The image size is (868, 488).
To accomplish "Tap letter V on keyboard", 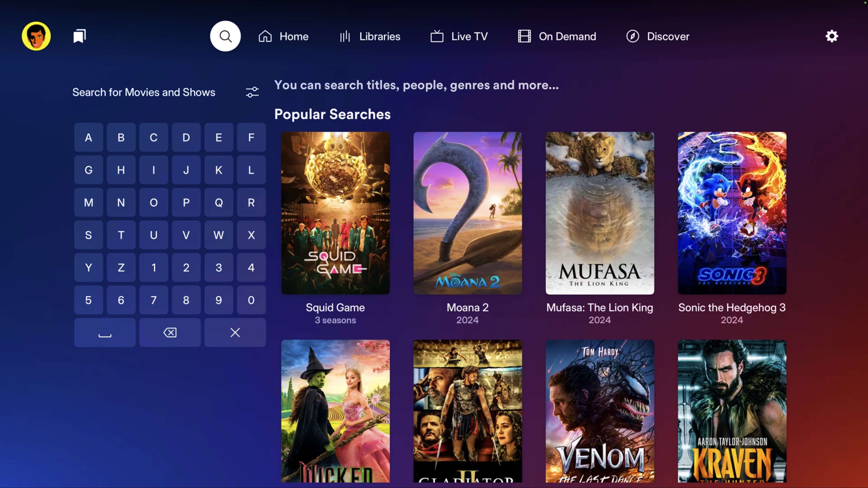I will click(186, 235).
